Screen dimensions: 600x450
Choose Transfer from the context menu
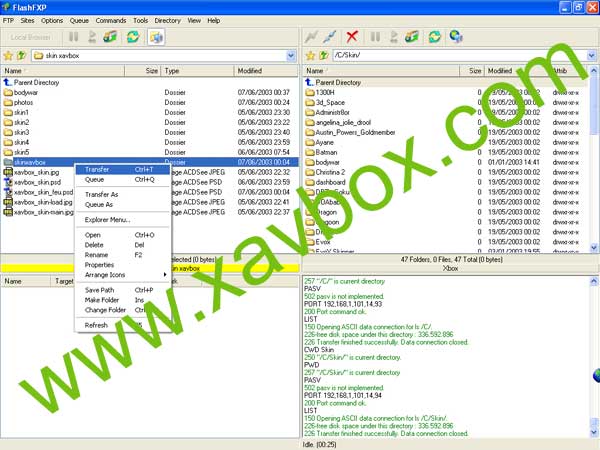[x=122, y=170]
